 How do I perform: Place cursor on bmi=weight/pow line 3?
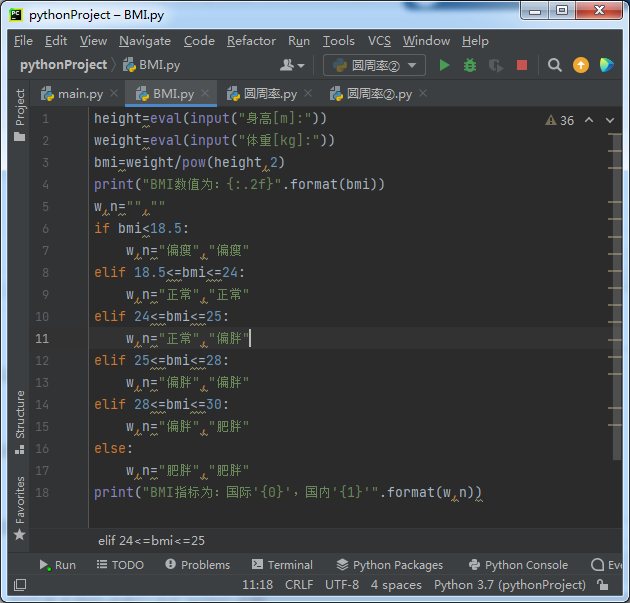point(189,163)
